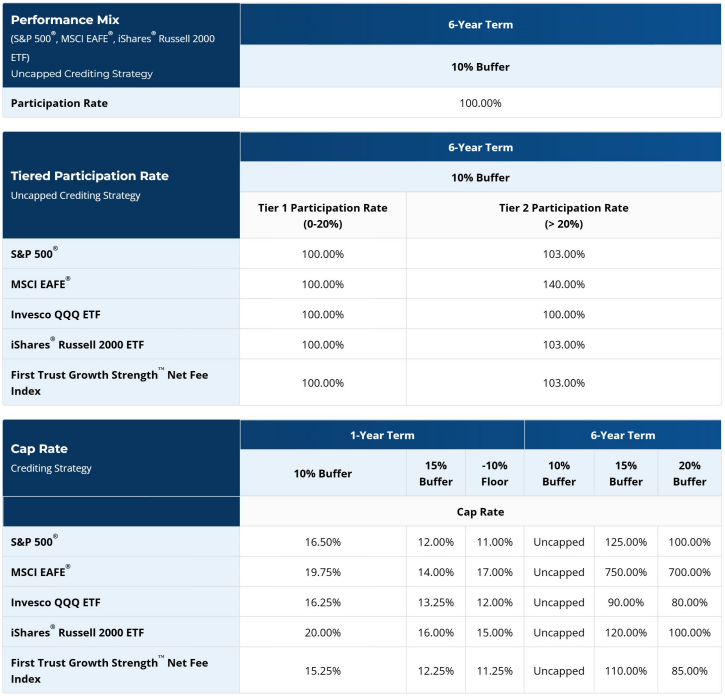Click the 125.00% S&P 500 cap value
The height and width of the screenshot is (696, 725).
coord(626,542)
